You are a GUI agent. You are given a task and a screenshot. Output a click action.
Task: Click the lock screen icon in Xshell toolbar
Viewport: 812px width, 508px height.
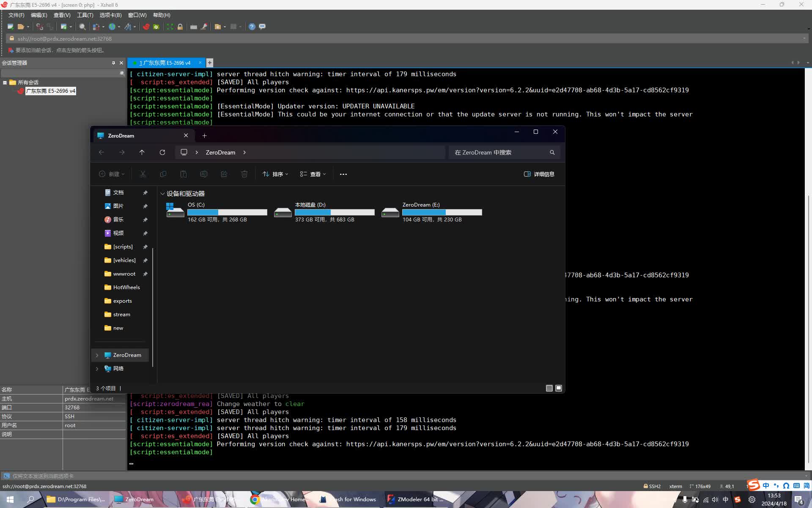coord(180,27)
